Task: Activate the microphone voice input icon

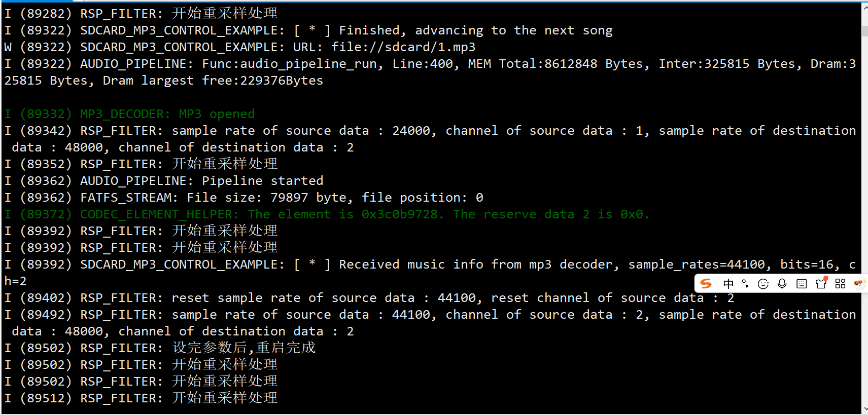Action: (782, 284)
